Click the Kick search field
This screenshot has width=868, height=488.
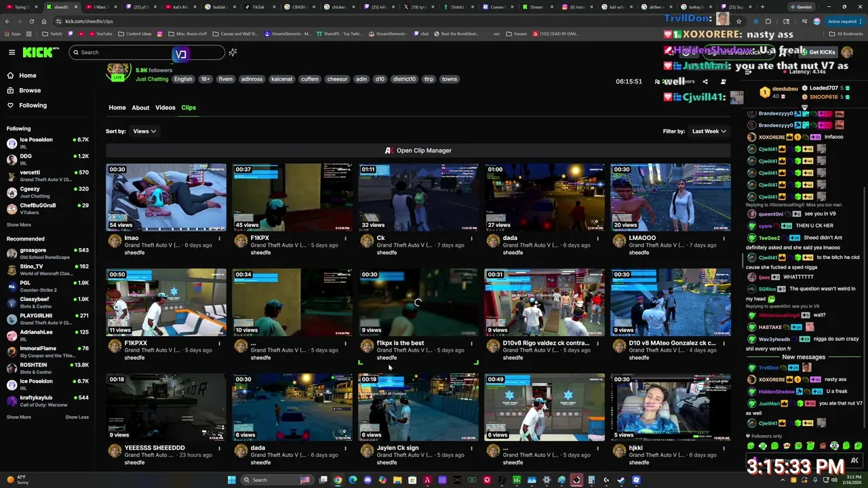point(146,52)
